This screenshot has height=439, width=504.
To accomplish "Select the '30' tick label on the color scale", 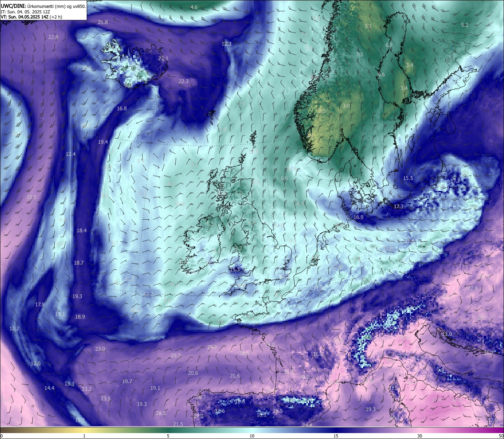I will [x=420, y=436].
